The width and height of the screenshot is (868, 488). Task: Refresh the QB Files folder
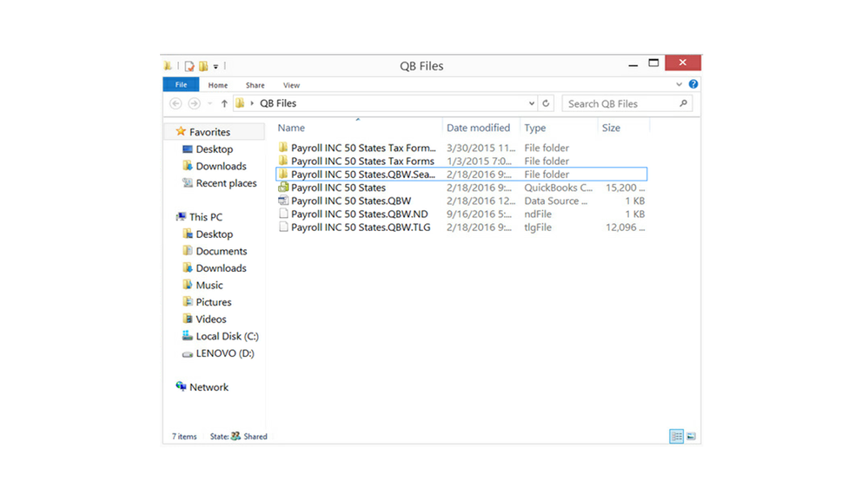coord(546,103)
